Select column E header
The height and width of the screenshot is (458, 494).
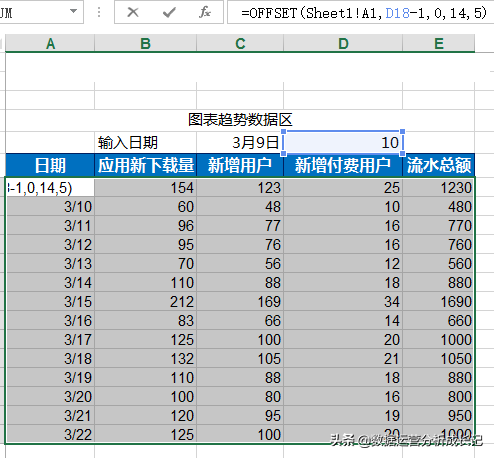[x=439, y=43]
